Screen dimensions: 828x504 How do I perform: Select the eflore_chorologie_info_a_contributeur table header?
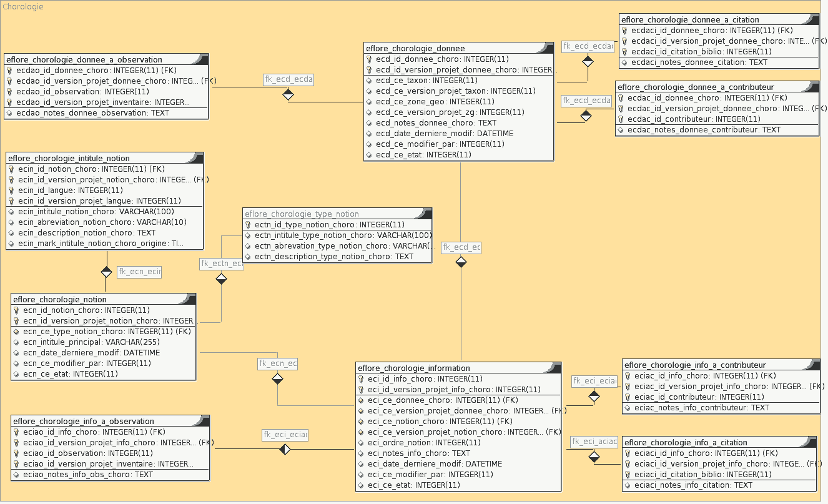pos(695,365)
